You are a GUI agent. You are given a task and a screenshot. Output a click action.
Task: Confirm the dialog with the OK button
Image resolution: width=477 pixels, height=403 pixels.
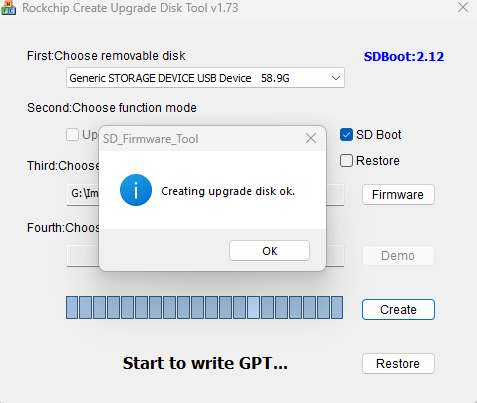(x=269, y=251)
